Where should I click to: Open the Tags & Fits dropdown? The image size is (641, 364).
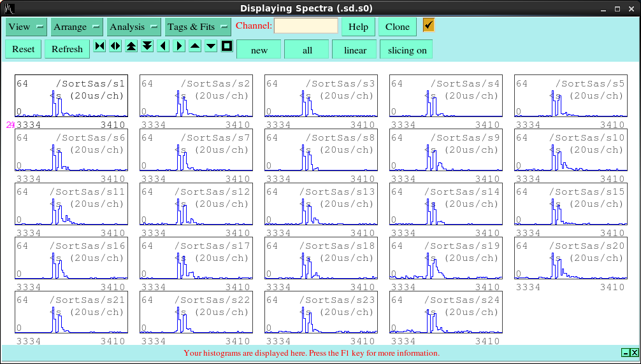pos(198,27)
